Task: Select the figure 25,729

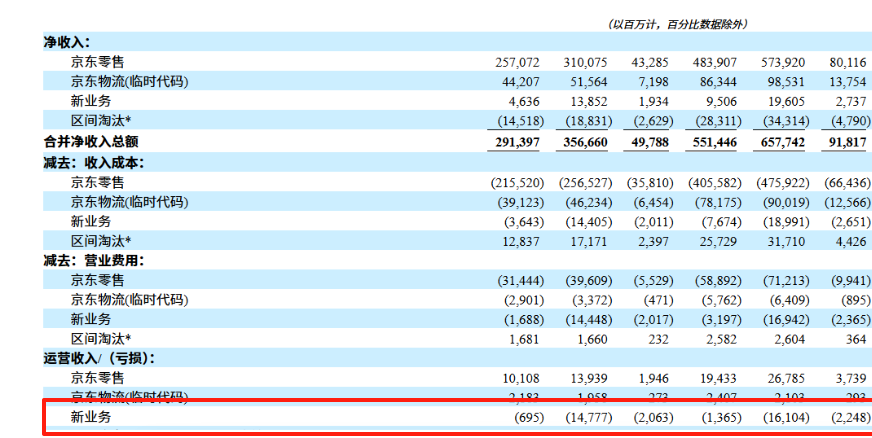Action: click(x=718, y=242)
